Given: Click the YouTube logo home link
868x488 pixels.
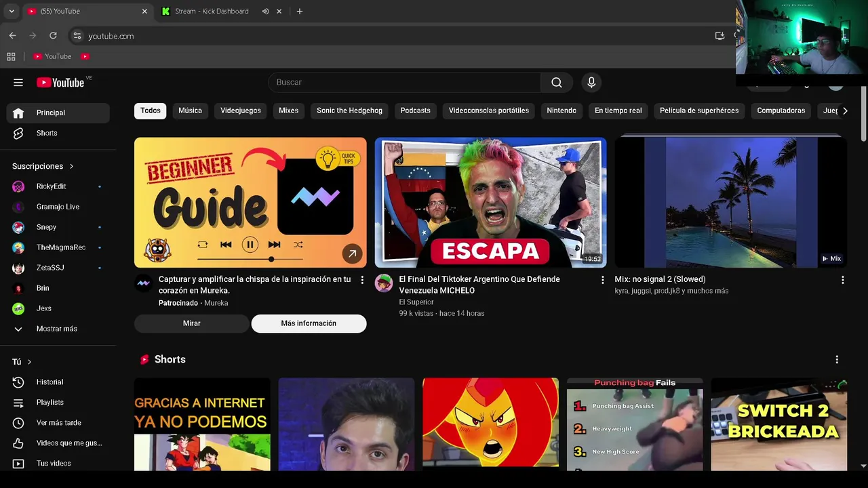Looking at the screenshot, I should pyautogui.click(x=60, y=83).
